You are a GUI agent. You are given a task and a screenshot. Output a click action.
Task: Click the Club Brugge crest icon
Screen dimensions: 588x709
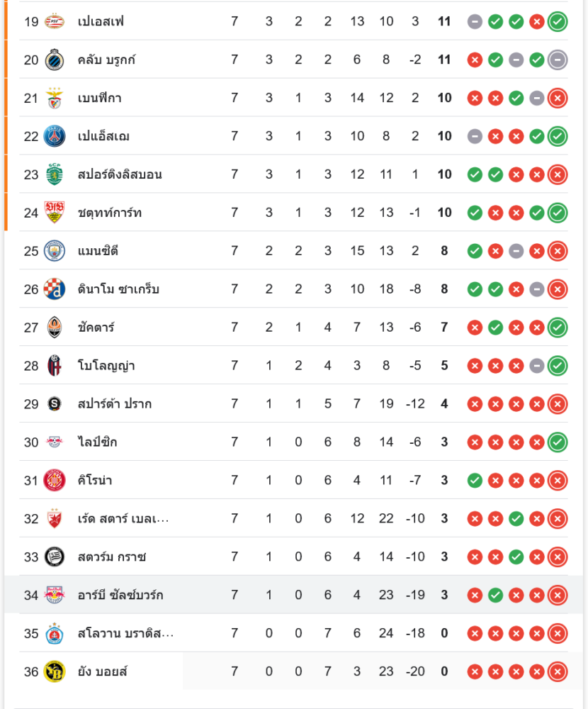55,60
